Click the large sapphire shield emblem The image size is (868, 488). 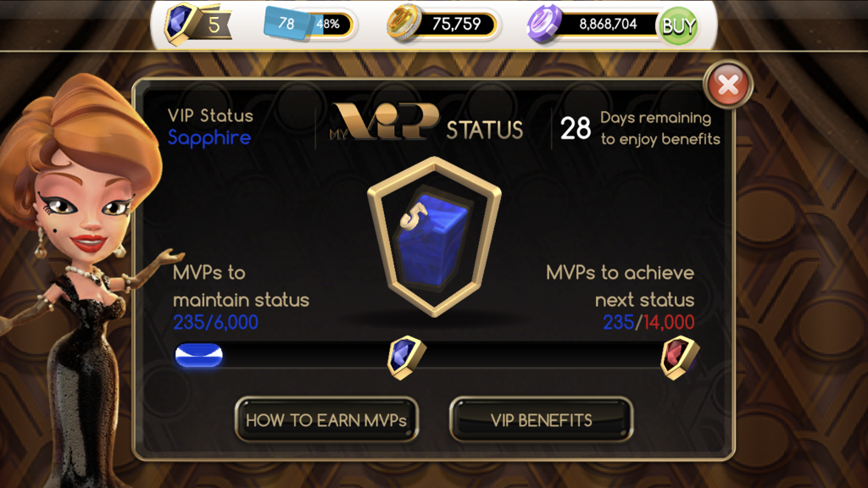pos(435,237)
